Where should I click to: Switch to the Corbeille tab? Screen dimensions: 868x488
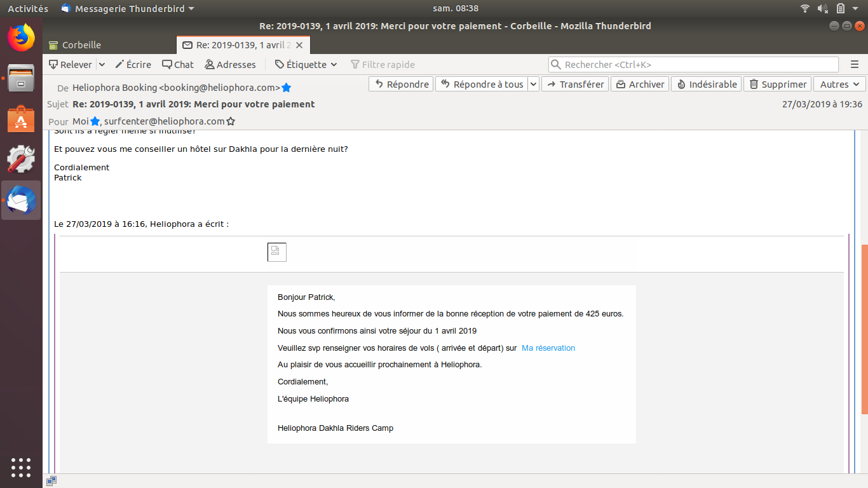109,45
